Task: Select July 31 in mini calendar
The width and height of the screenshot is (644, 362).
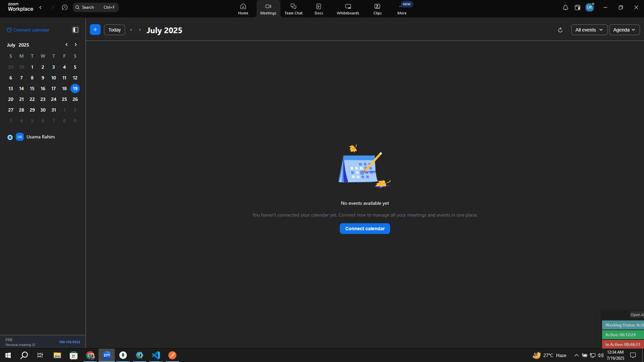Action: [54, 110]
